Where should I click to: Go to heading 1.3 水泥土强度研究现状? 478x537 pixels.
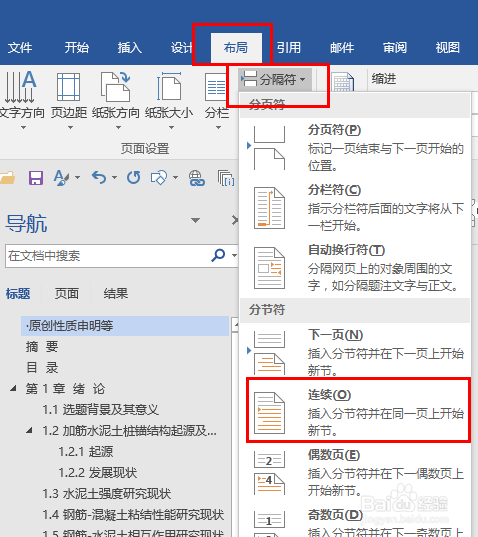click(106, 494)
